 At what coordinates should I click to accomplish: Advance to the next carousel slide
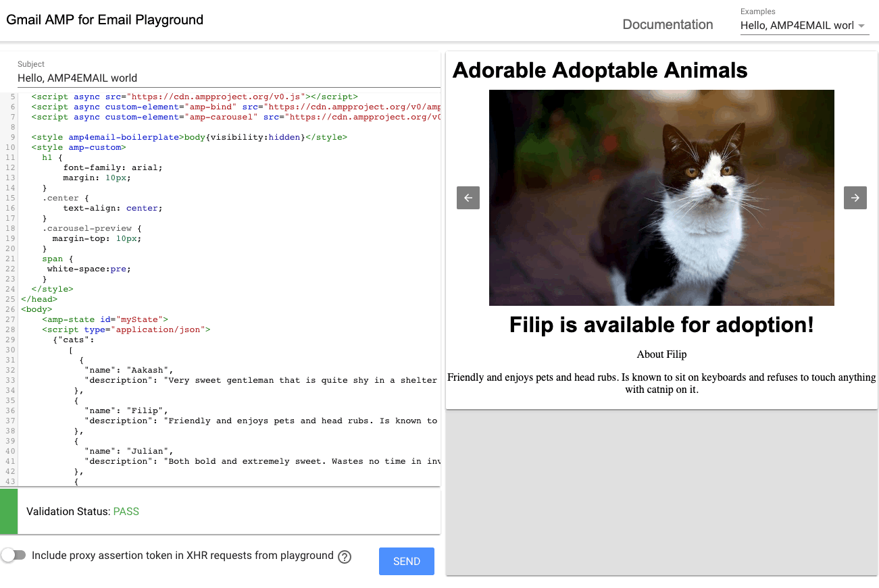pos(855,198)
